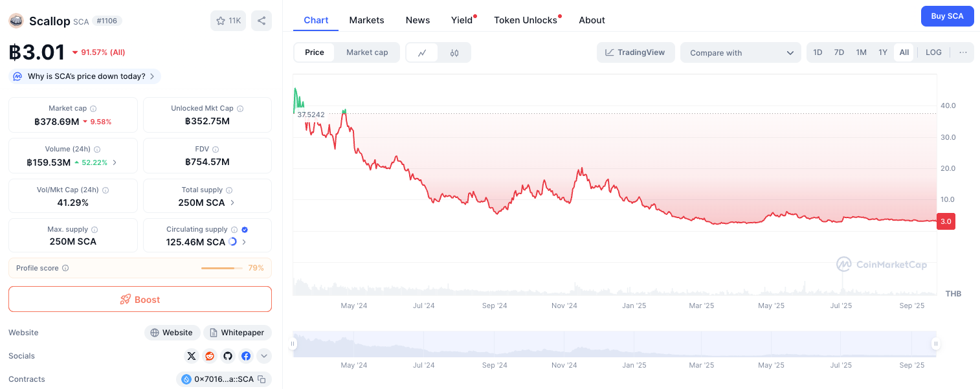Viewport: 980px width, 389px height.
Task: Click the Volume (24h) info icon
Action: (97, 150)
